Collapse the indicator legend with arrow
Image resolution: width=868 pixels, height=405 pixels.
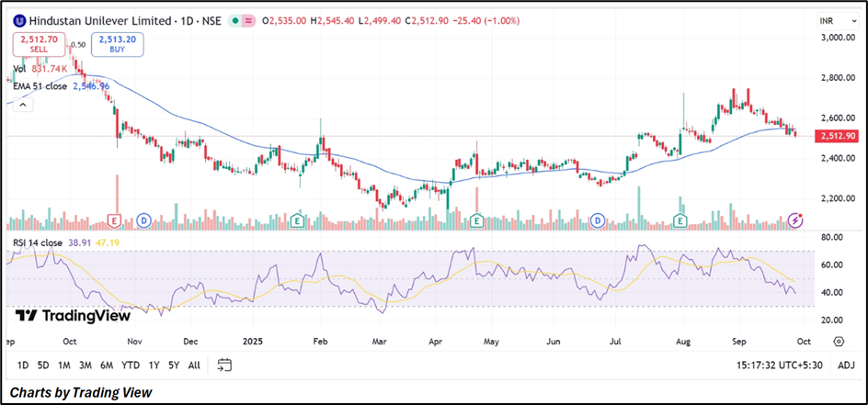22,104
